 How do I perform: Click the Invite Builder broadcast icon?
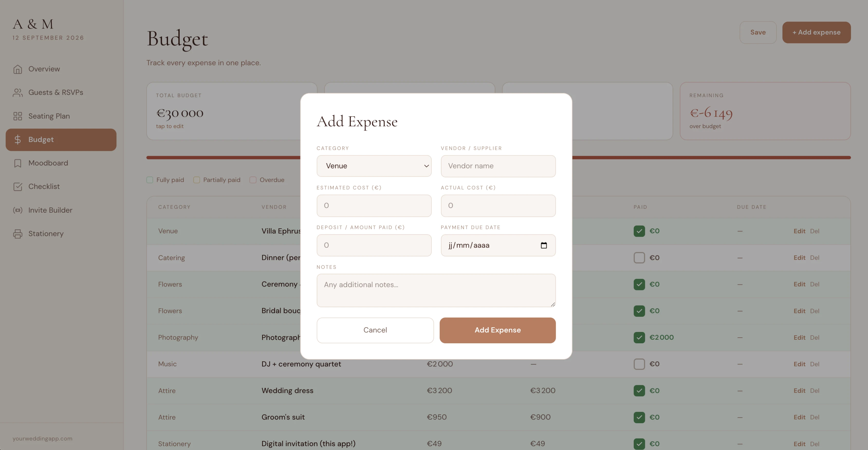(17, 210)
